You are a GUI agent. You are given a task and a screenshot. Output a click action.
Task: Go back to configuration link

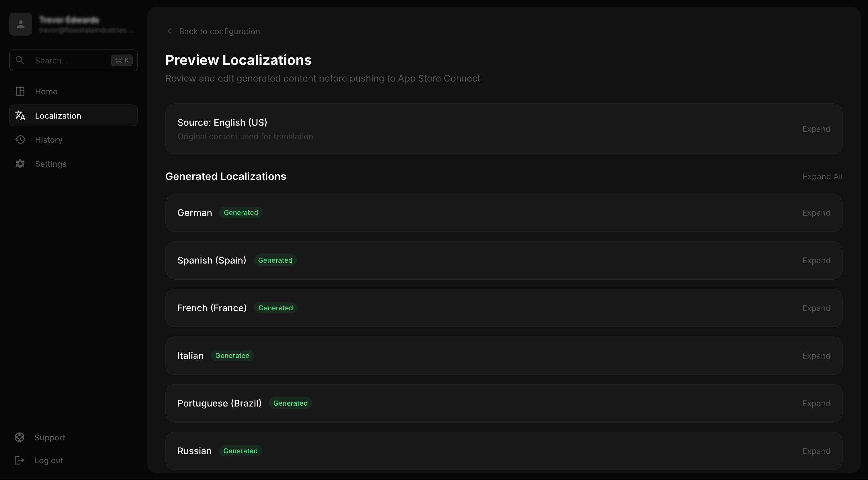[219, 31]
